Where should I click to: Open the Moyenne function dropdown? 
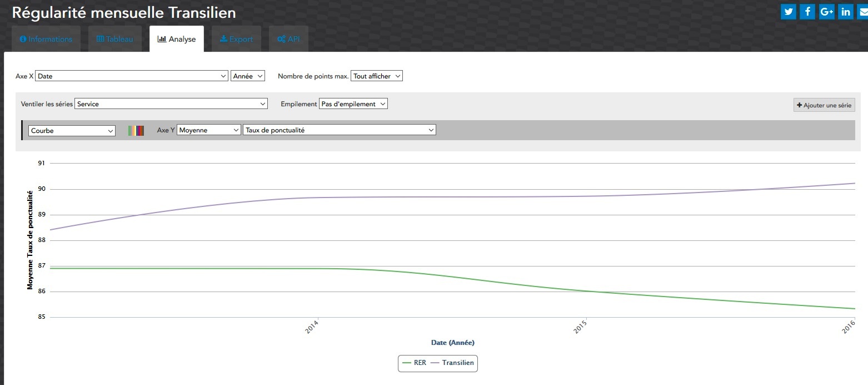[x=209, y=130]
